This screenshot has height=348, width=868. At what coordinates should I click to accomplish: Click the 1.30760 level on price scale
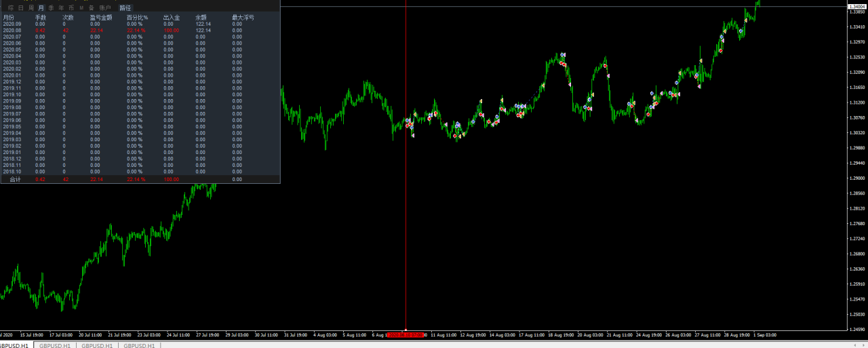857,118
